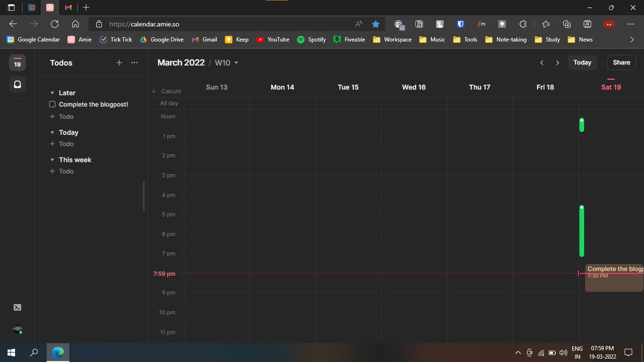Click the //m extension icon
This screenshot has height=362, width=644.
coord(481,24)
